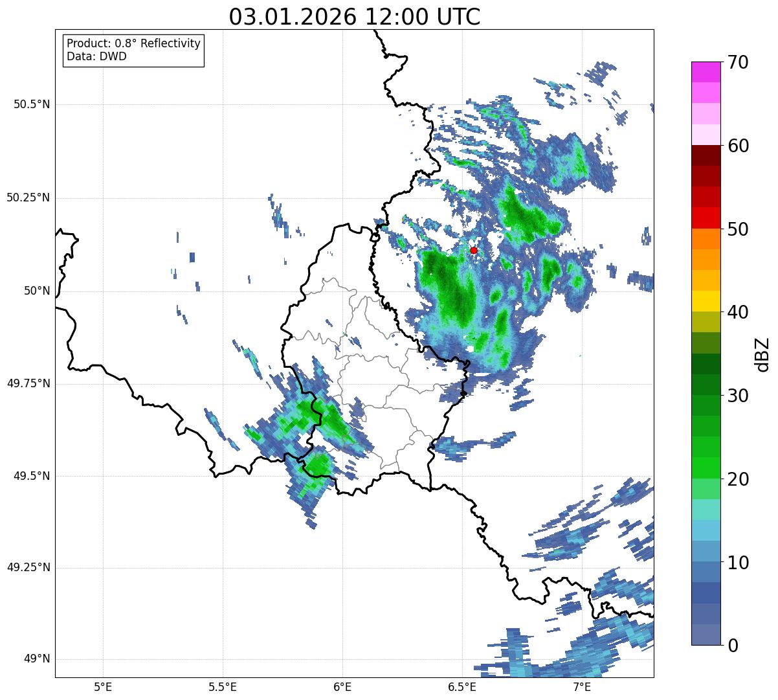The width and height of the screenshot is (778, 700).
Task: Click the 6°E longitude label
Action: click(342, 687)
